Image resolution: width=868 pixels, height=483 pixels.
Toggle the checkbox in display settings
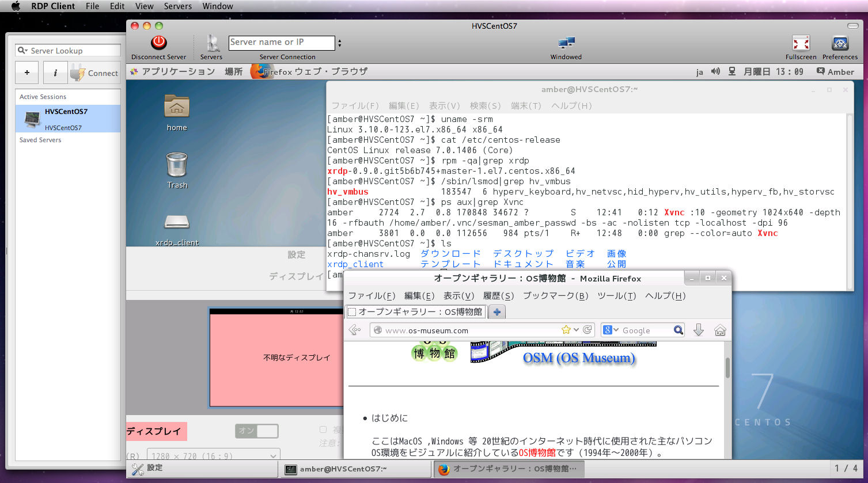coord(323,429)
